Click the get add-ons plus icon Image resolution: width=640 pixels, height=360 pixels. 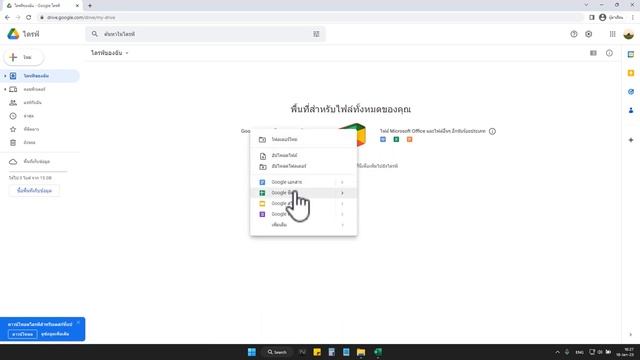pos(631,140)
